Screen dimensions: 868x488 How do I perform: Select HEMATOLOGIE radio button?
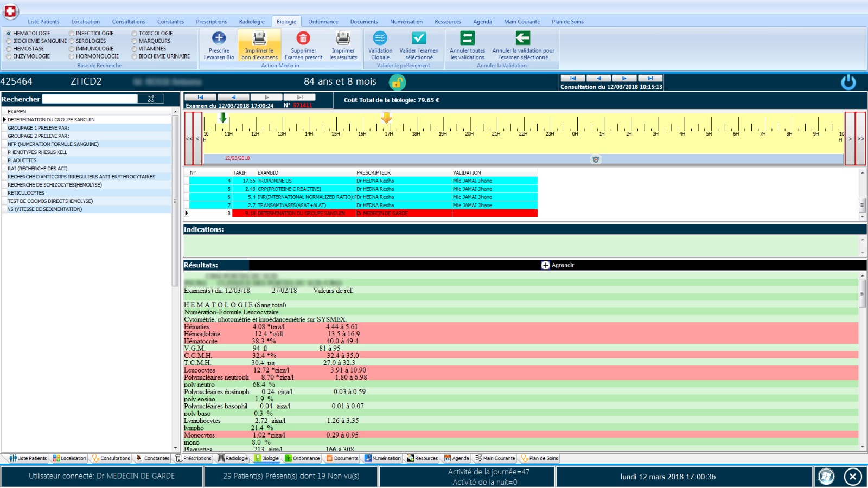(x=9, y=34)
